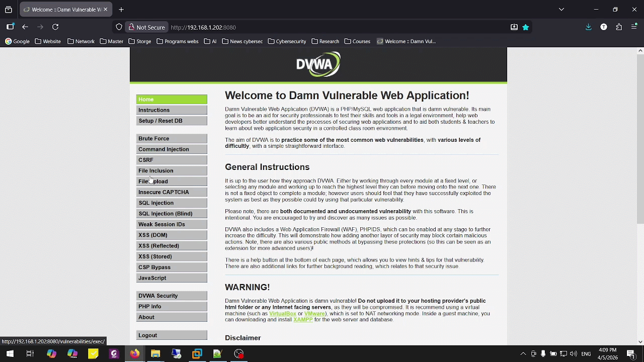Viewport: 644px width, 362px height.
Task: Click the Logout button
Action: [x=172, y=335]
